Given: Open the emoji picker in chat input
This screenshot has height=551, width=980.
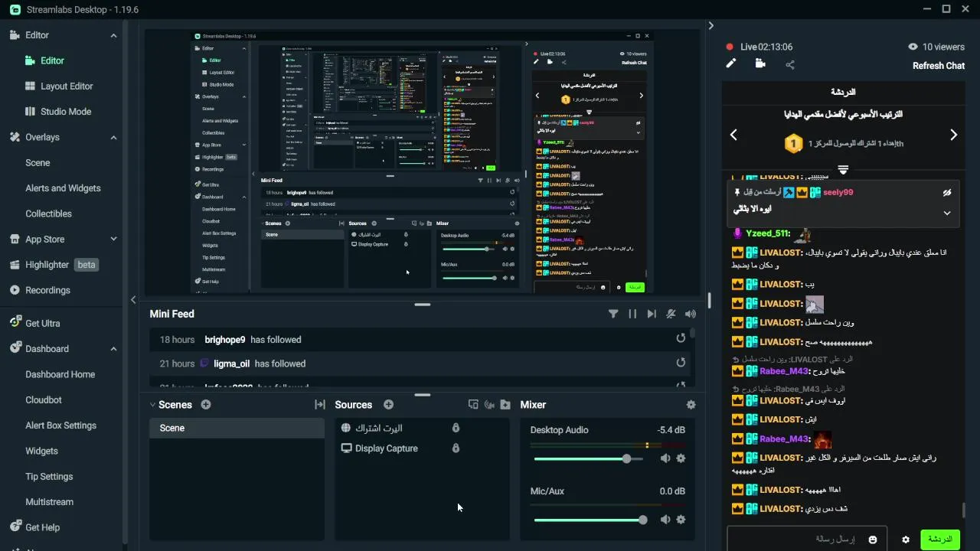Looking at the screenshot, I should [872, 540].
